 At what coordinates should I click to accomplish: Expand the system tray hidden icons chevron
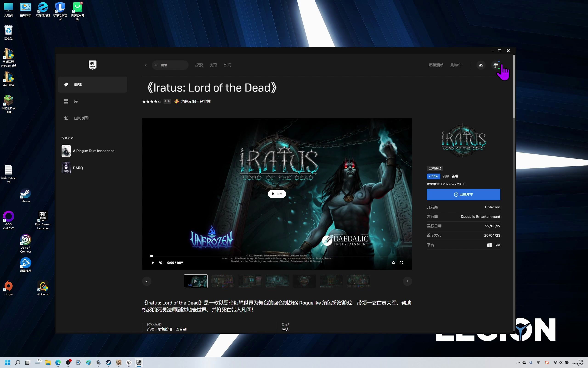pyautogui.click(x=519, y=362)
